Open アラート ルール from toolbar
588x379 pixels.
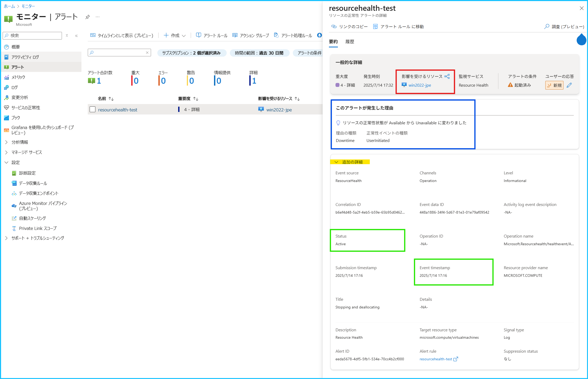212,36
